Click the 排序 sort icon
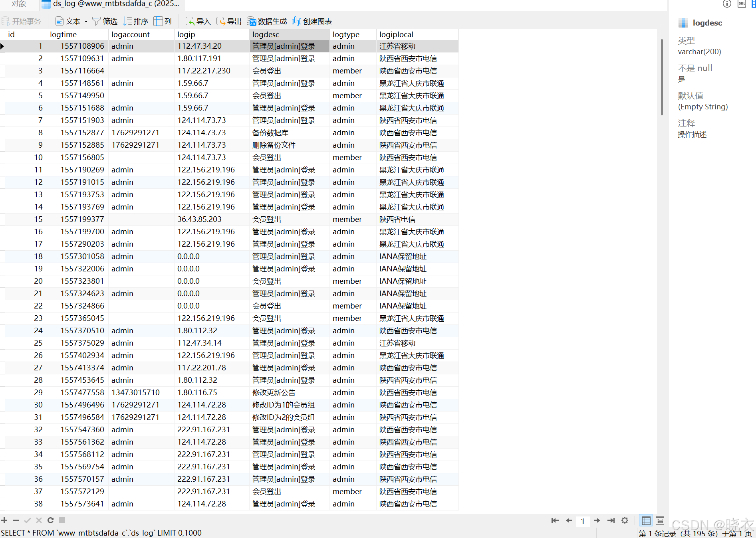This screenshot has height=538, width=756. click(127, 21)
